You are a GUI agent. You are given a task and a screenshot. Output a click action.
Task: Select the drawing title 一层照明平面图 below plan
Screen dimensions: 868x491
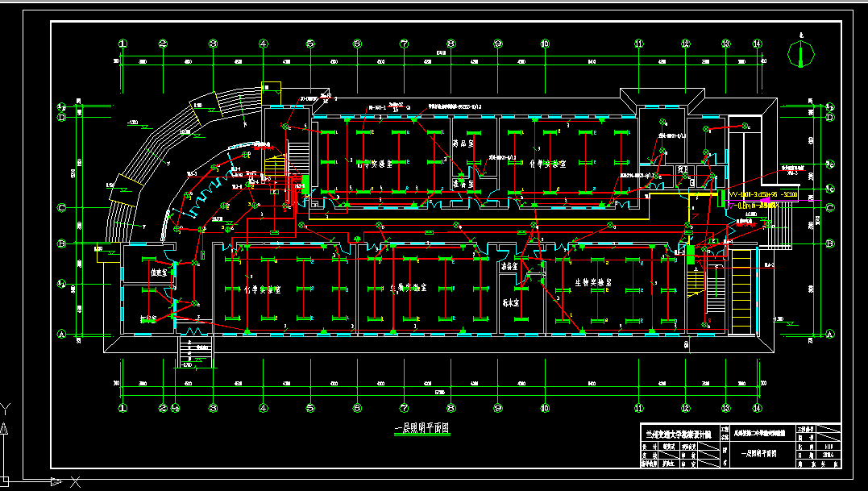(x=422, y=428)
